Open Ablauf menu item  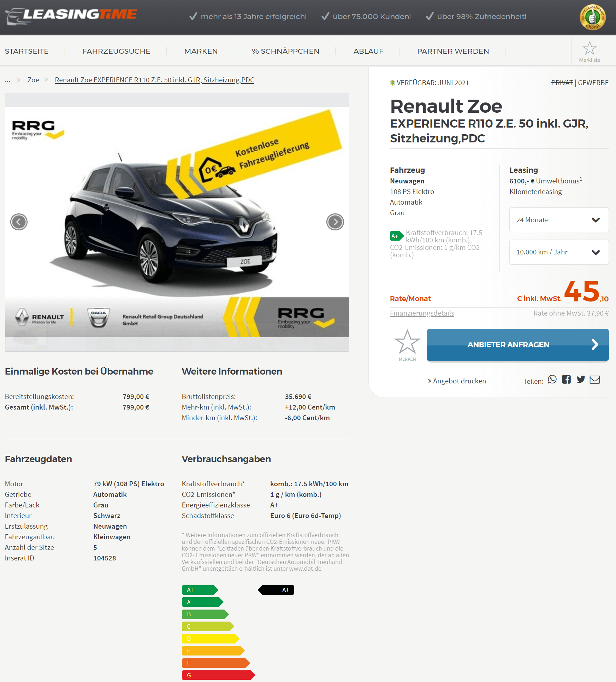pos(368,51)
